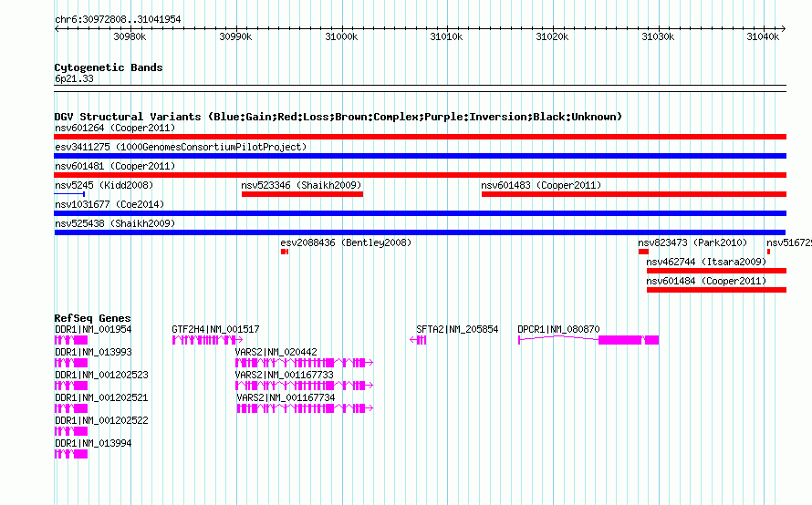Open the nsv601484 (Cooper2011) label
Image resolution: width=812 pixels, height=505 pixels.
(706, 281)
